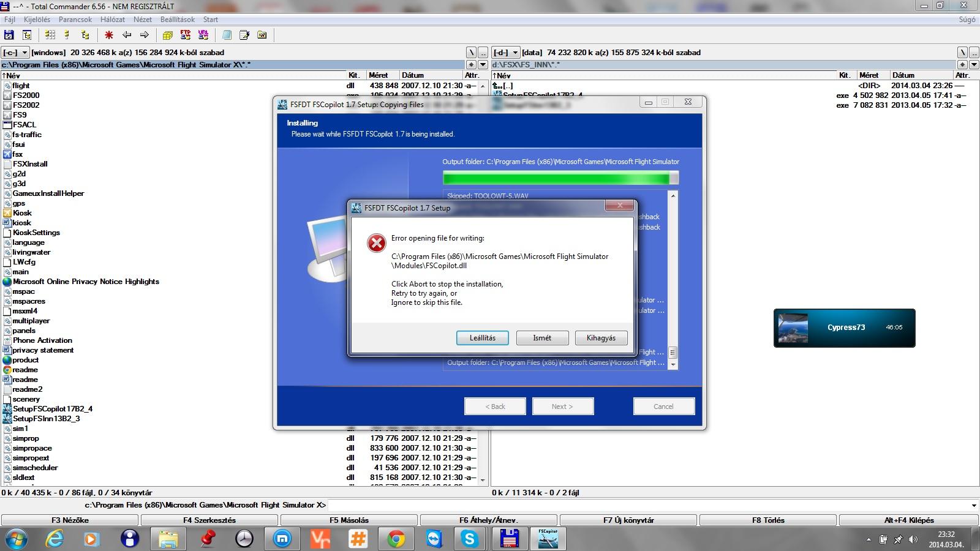Click the green installation progress bar
The height and width of the screenshot is (551, 980).
[x=560, y=178]
